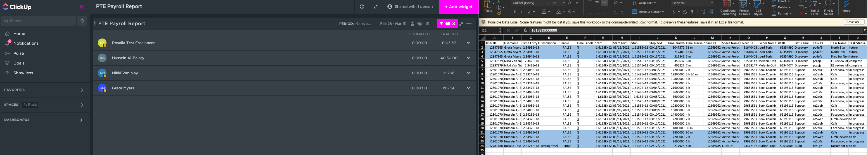Screen dimensions: 868x155
Task: Open the Period Range dropdown
Action: tap(363, 23)
